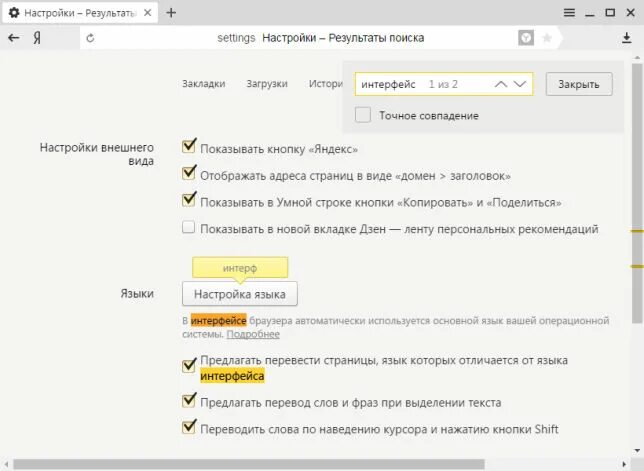
Task: Maximize the browser window
Action: tap(610, 13)
